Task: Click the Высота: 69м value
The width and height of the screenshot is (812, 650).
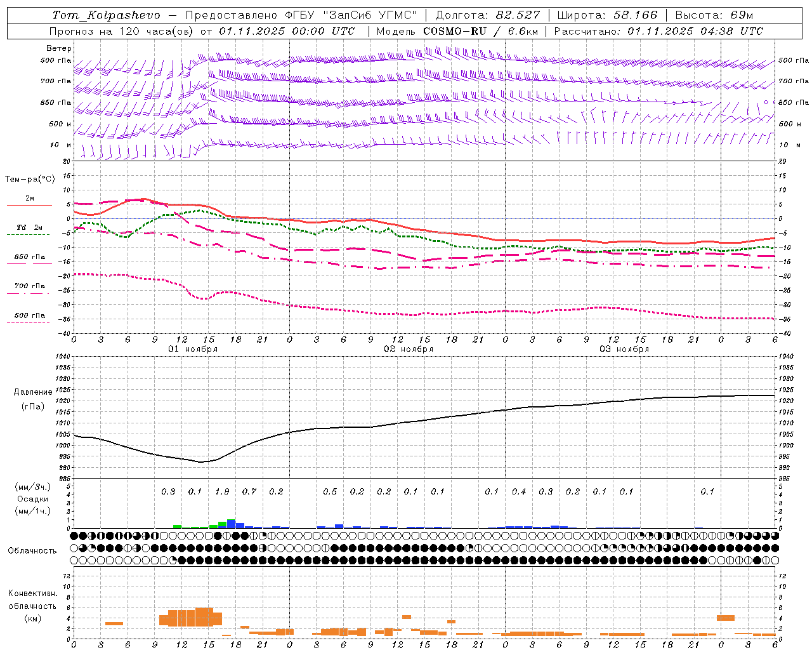Action: click(x=714, y=15)
